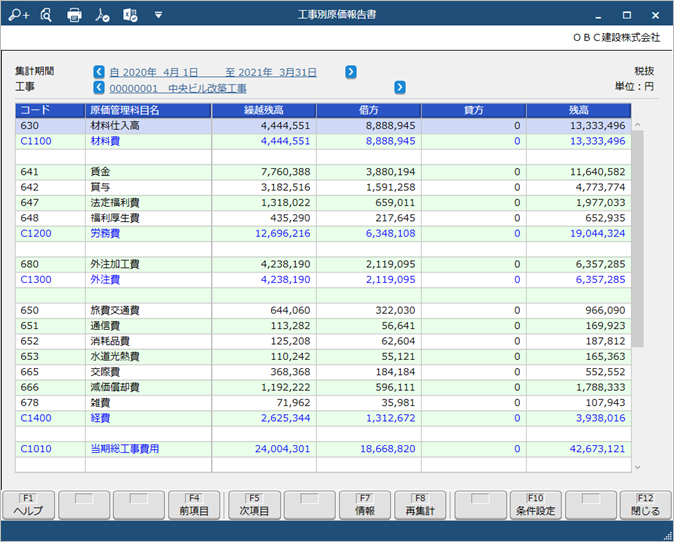Click the 原価管理科目名 column header
This screenshot has height=542, width=674.
click(x=148, y=110)
